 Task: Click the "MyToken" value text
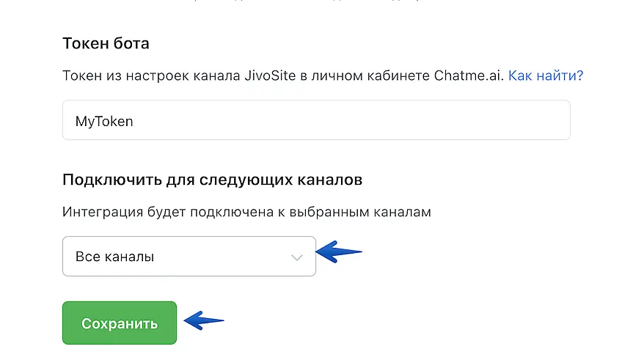pos(104,121)
